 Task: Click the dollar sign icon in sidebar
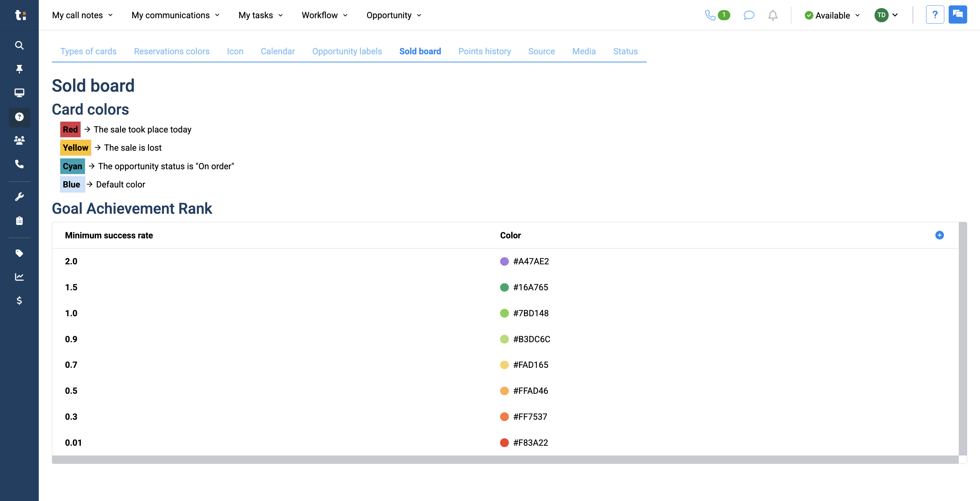[19, 300]
